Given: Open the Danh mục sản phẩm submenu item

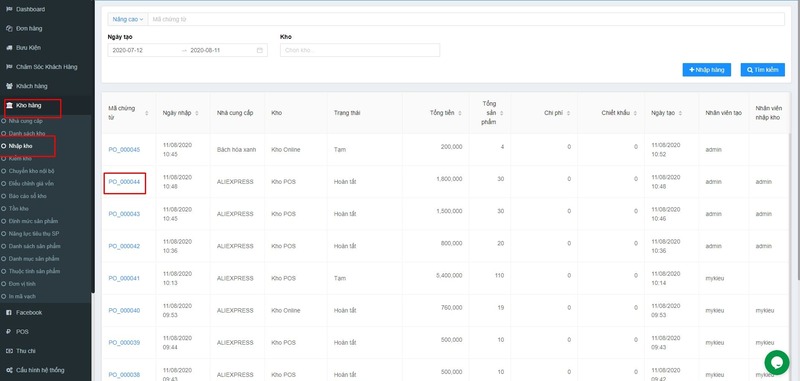Looking at the screenshot, I should [x=34, y=259].
